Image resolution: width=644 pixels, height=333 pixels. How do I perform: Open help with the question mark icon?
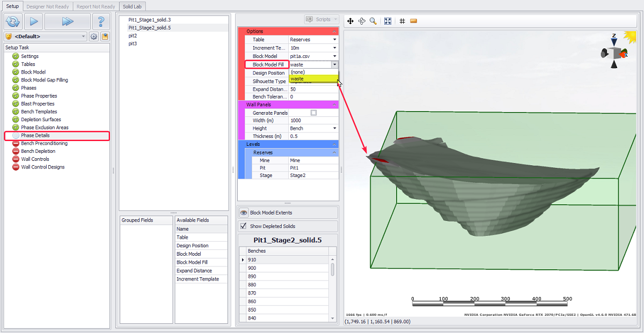point(100,21)
